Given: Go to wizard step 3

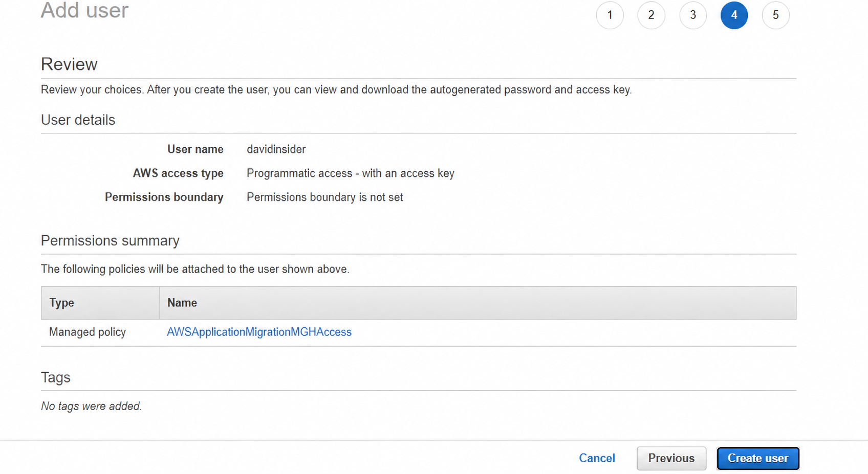Looking at the screenshot, I should pos(693,15).
